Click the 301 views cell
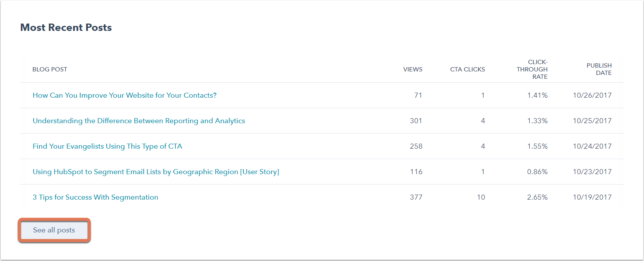This screenshot has width=644, height=261. (416, 121)
